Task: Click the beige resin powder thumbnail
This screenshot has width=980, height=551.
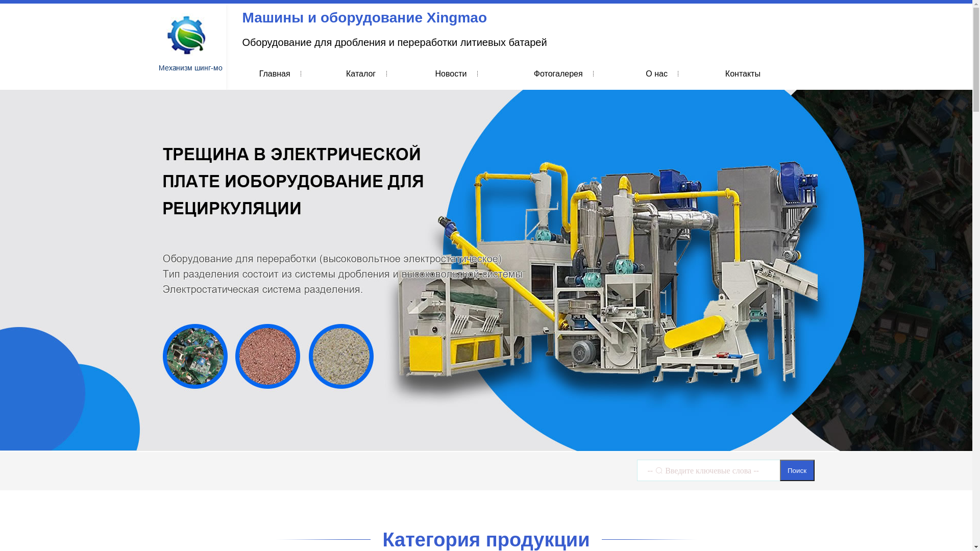Action: [341, 356]
